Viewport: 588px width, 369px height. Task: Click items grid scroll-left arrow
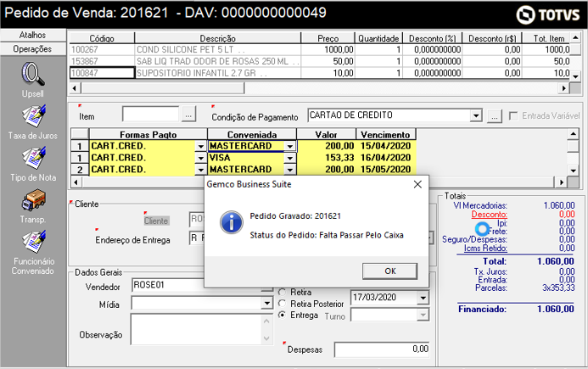[x=75, y=88]
